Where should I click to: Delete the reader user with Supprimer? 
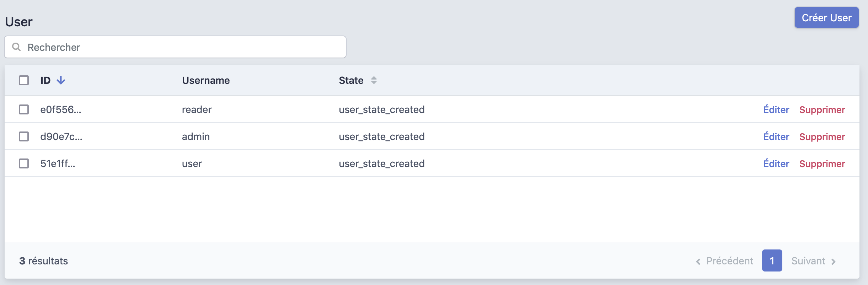pyautogui.click(x=822, y=110)
